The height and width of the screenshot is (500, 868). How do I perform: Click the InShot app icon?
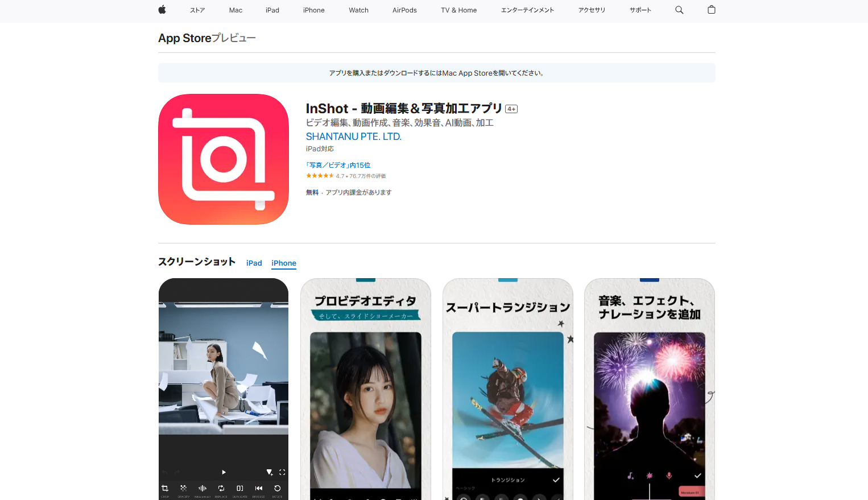224,159
